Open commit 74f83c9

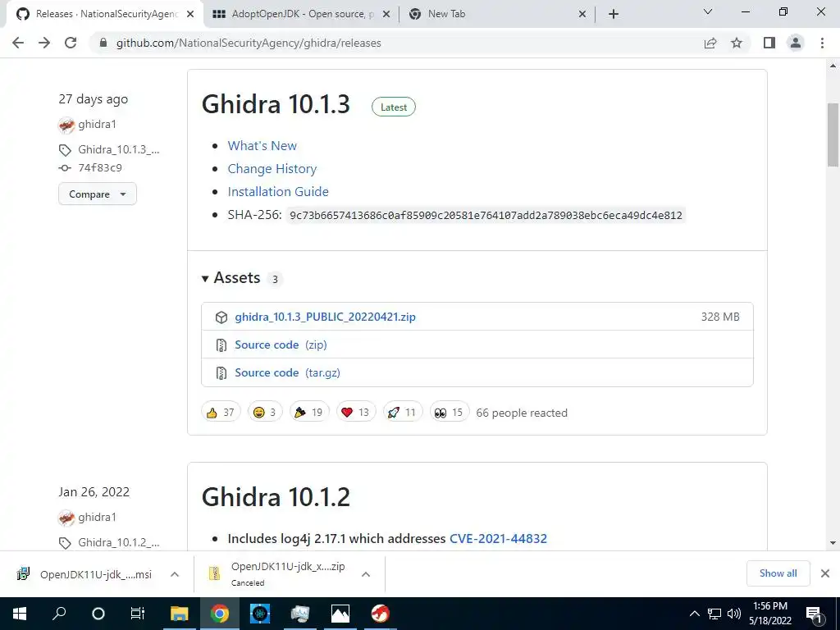(x=99, y=167)
